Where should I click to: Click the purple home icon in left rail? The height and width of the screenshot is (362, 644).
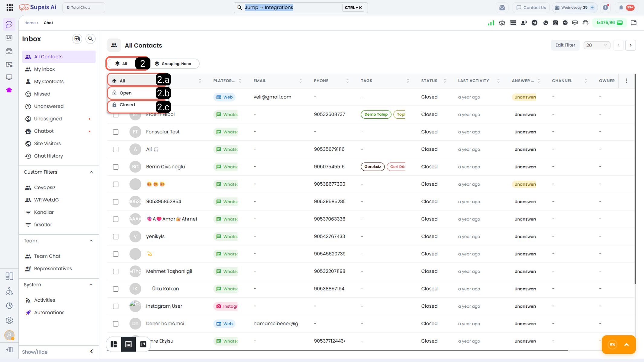pos(9,90)
